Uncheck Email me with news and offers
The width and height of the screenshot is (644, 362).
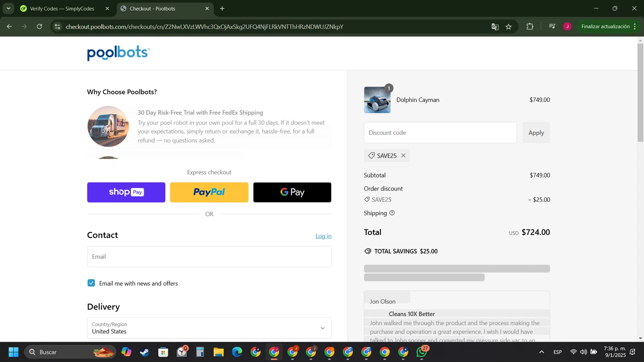91,283
